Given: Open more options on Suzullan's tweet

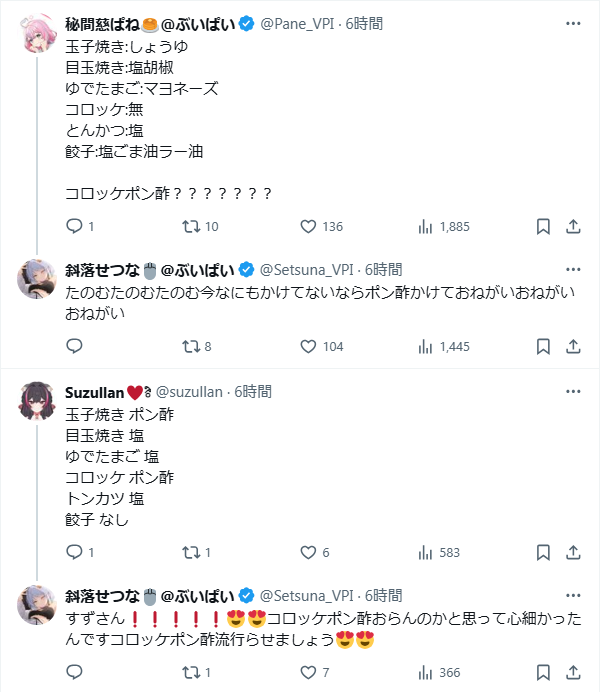Looking at the screenshot, I should pos(572,392).
